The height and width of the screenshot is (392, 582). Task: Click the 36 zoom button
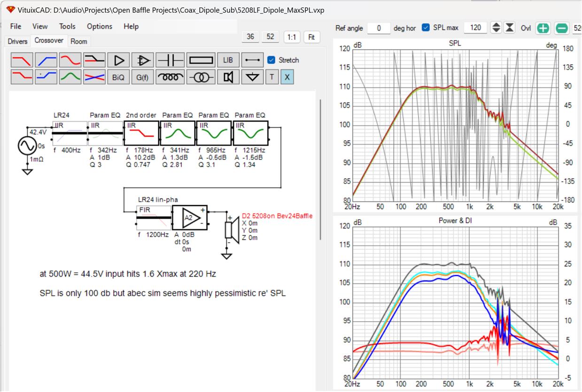tap(250, 37)
